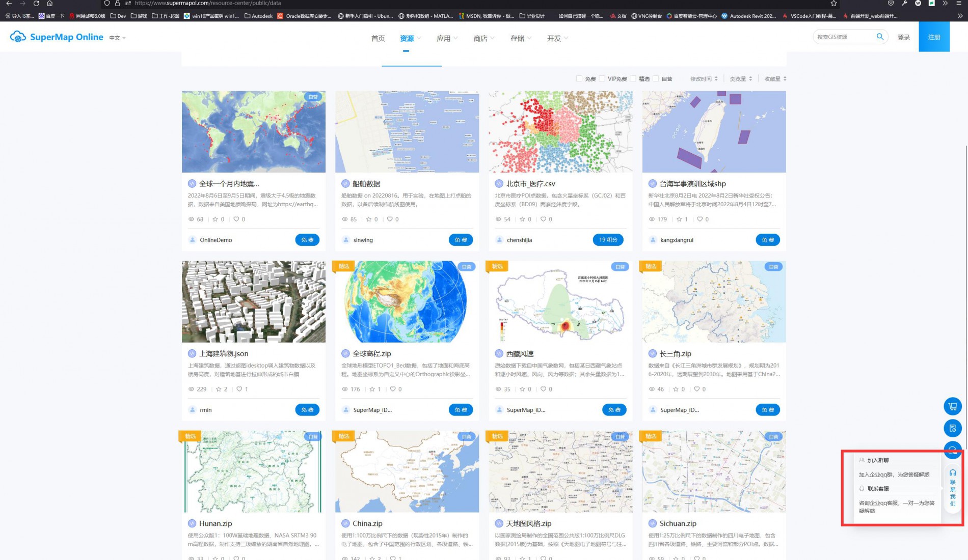
Task: Open the floating shopping cart icon
Action: pos(952,406)
